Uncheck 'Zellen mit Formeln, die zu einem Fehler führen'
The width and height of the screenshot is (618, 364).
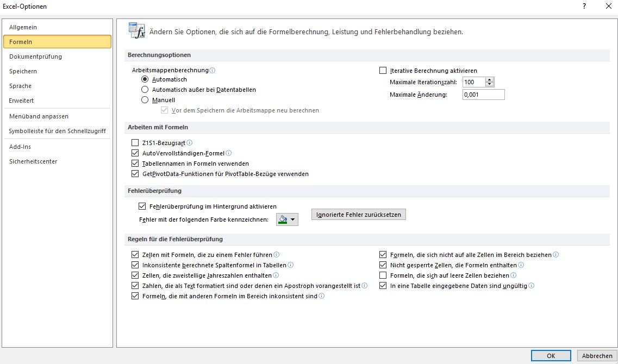[135, 254]
